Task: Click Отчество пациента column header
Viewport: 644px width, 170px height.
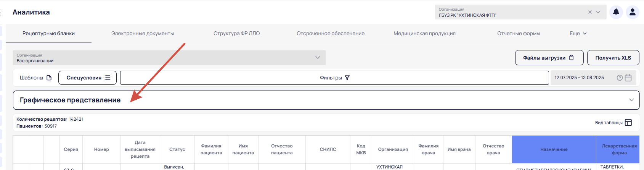Action: [x=282, y=149]
